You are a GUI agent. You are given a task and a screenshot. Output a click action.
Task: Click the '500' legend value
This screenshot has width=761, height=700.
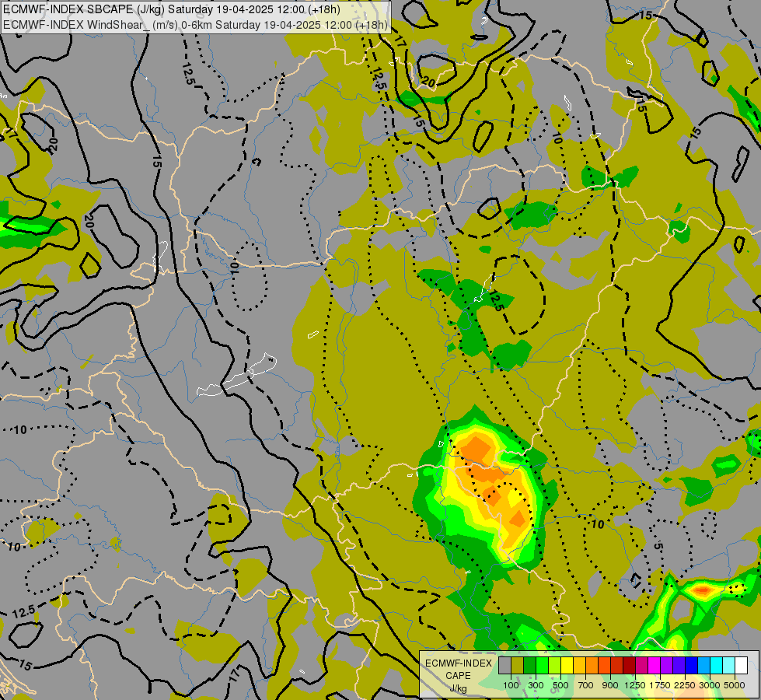pyautogui.click(x=560, y=685)
